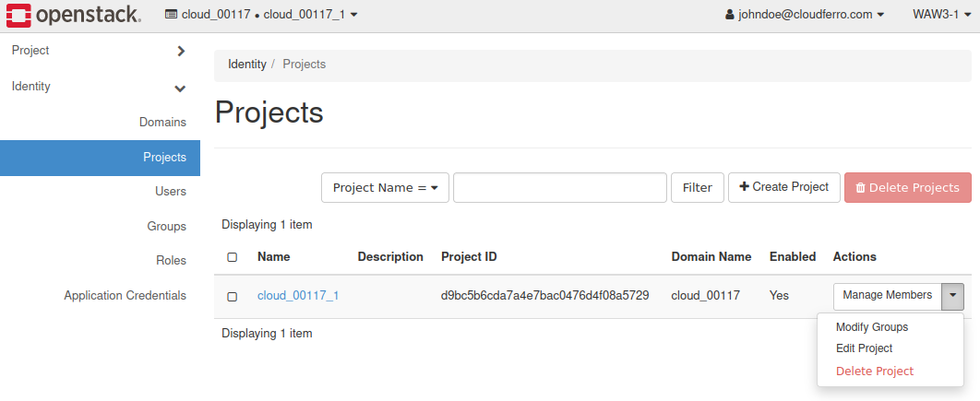Navigate to Groups in the sidebar
Viewport: 980px width, 401px height.
coord(166,226)
